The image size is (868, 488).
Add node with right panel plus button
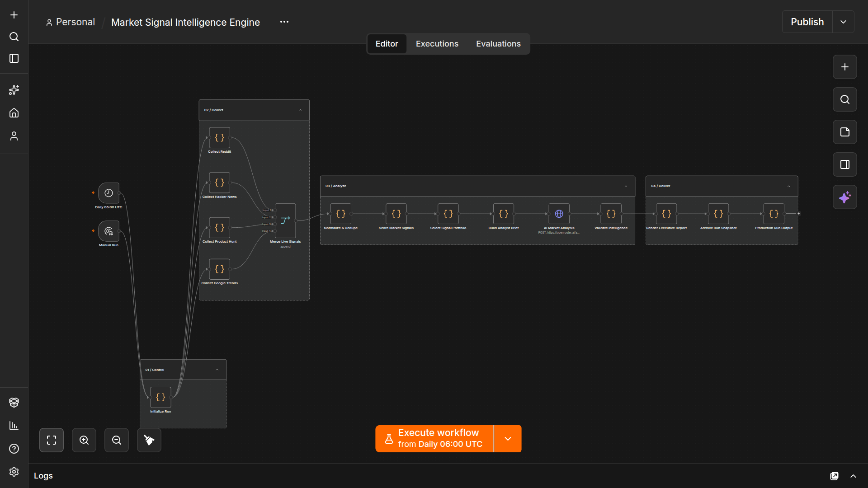[x=844, y=67]
